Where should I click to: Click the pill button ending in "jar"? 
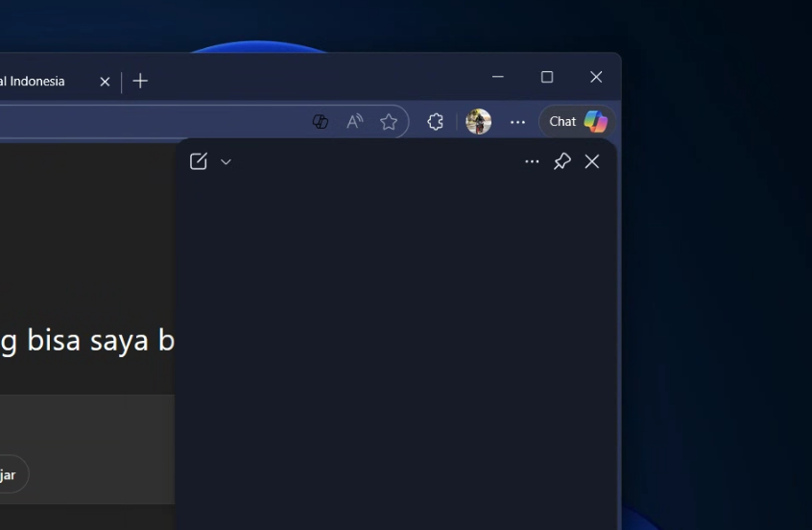click(x=10, y=474)
